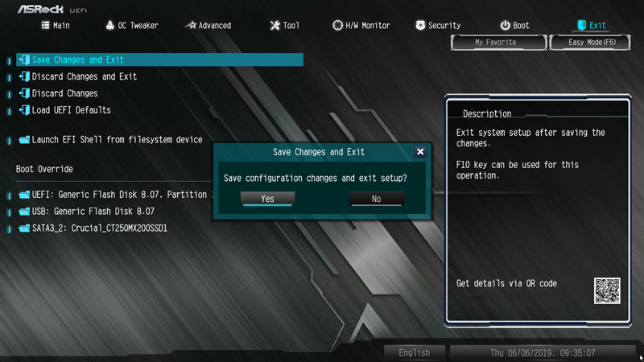This screenshot has width=644, height=362.
Task: Switch to the Security tab
Action: pyautogui.click(x=438, y=26)
